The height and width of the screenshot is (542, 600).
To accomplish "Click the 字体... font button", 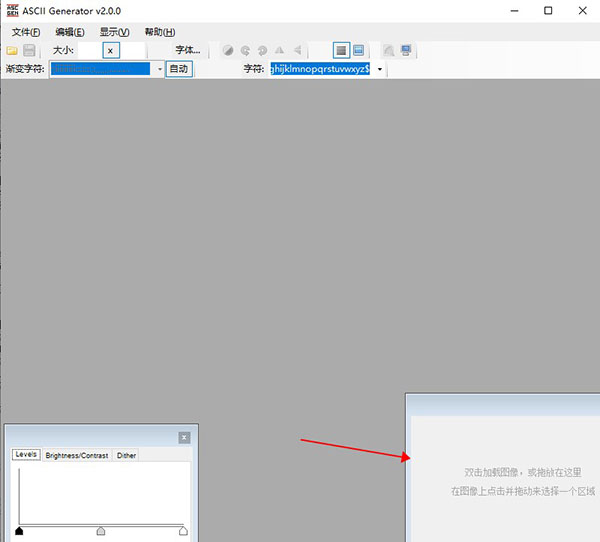I will tap(187, 50).
